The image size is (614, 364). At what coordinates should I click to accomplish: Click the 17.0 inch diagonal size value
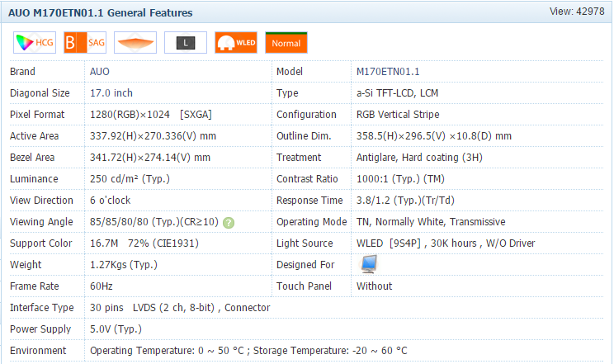pyautogui.click(x=111, y=93)
